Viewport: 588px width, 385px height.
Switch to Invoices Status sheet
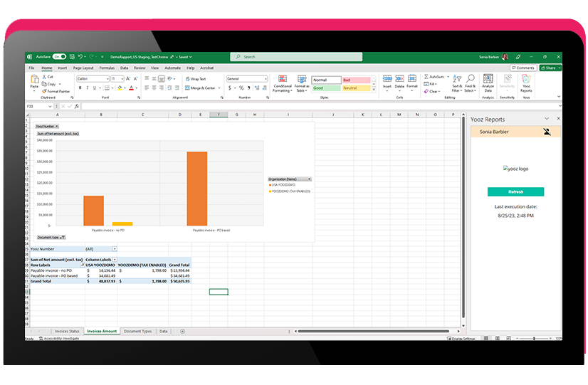click(67, 331)
